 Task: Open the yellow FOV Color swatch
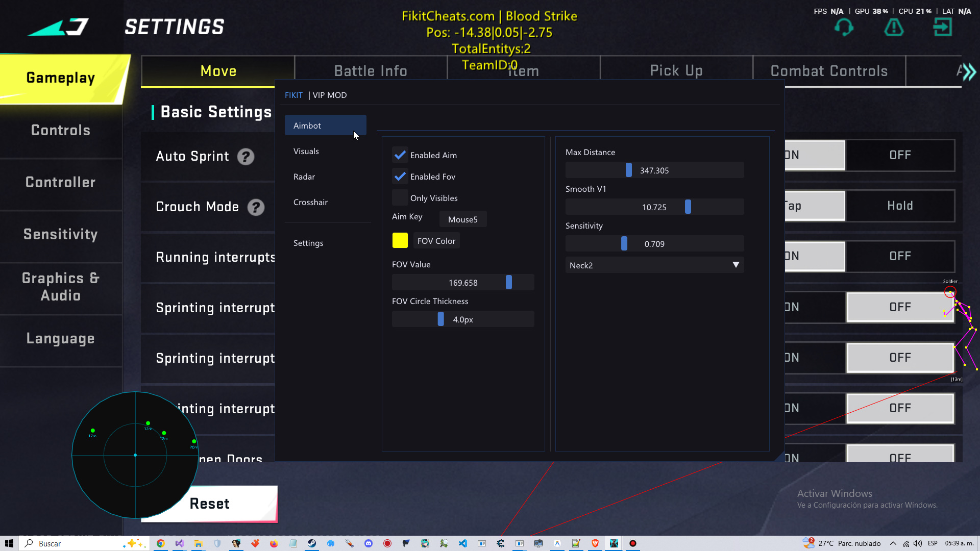tap(400, 240)
